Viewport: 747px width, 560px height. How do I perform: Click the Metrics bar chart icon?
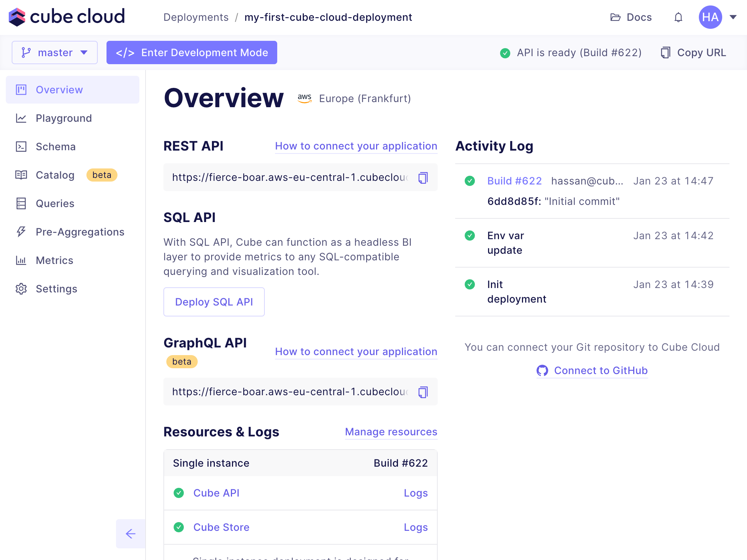point(21,260)
